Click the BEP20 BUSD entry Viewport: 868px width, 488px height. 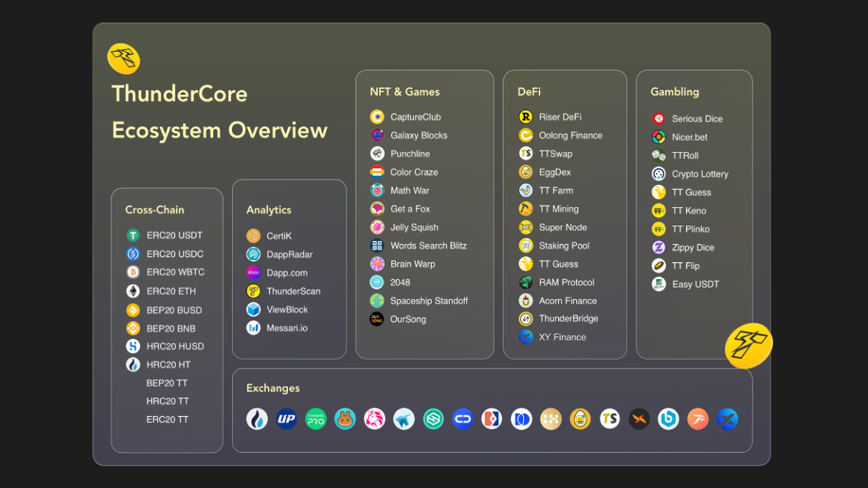coord(164,310)
